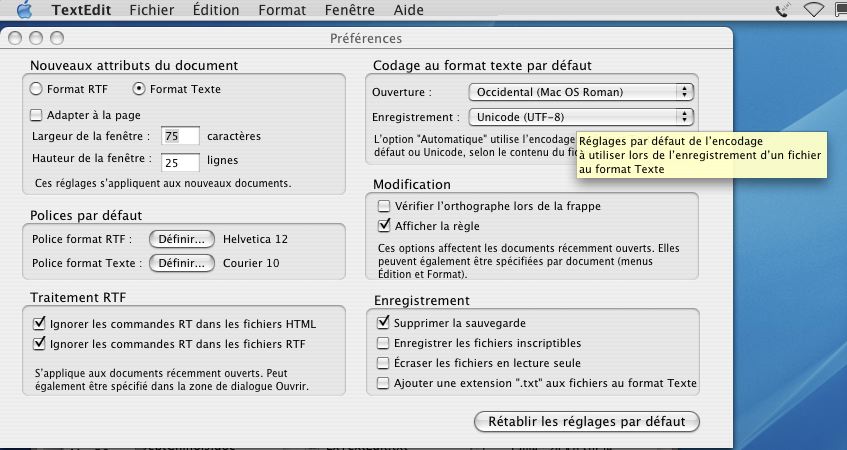847x450 pixels.
Task: Disable Supprimer la sauvegarde checkbox
Action: coord(383,323)
